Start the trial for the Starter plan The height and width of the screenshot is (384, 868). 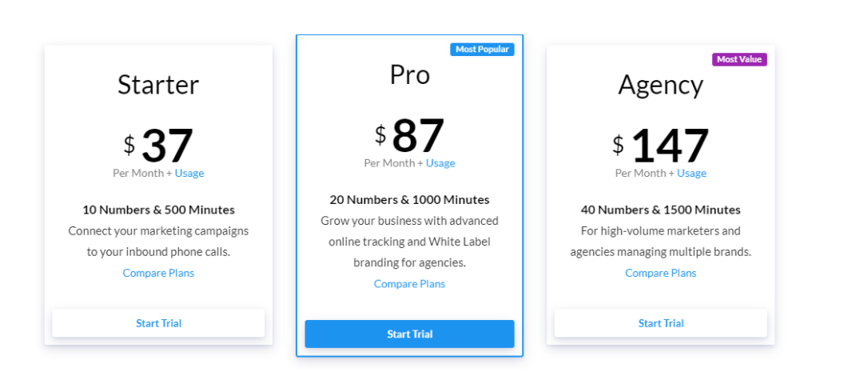pyautogui.click(x=158, y=323)
